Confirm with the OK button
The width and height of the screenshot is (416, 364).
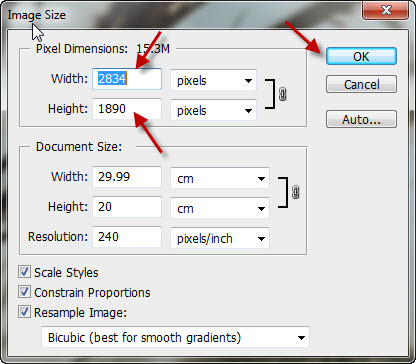tap(361, 56)
